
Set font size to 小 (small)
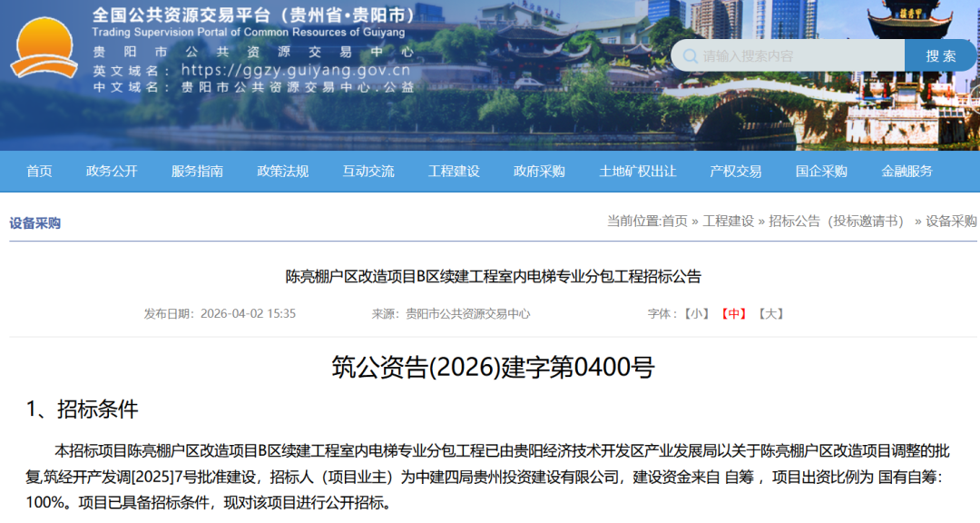pos(697,313)
